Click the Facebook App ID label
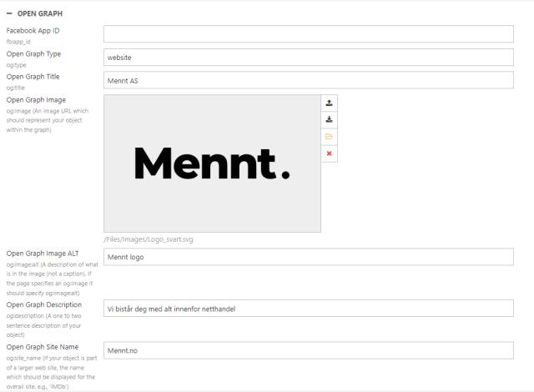Screen dimensions: 534x392 click(x=33, y=31)
